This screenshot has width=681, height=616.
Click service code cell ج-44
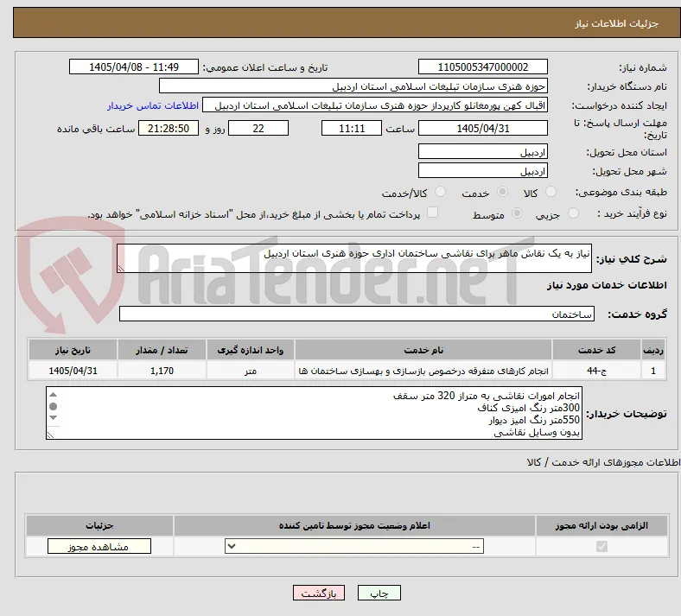(x=597, y=371)
